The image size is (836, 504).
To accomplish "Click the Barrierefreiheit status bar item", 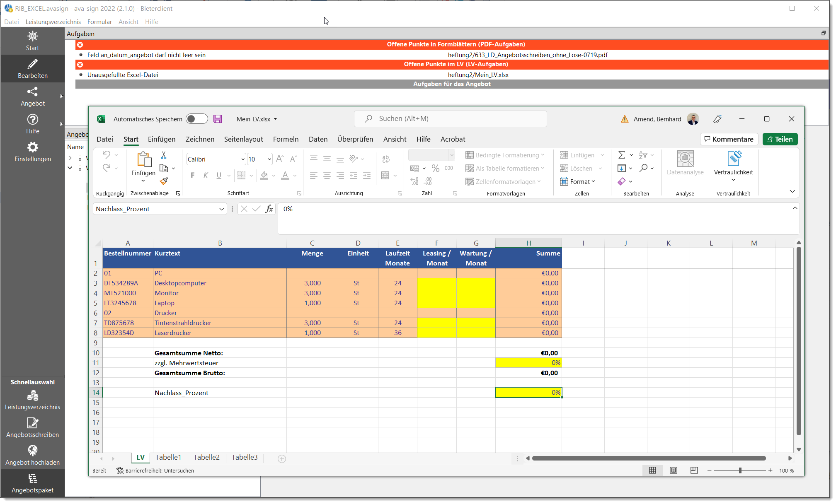I will pos(155,470).
